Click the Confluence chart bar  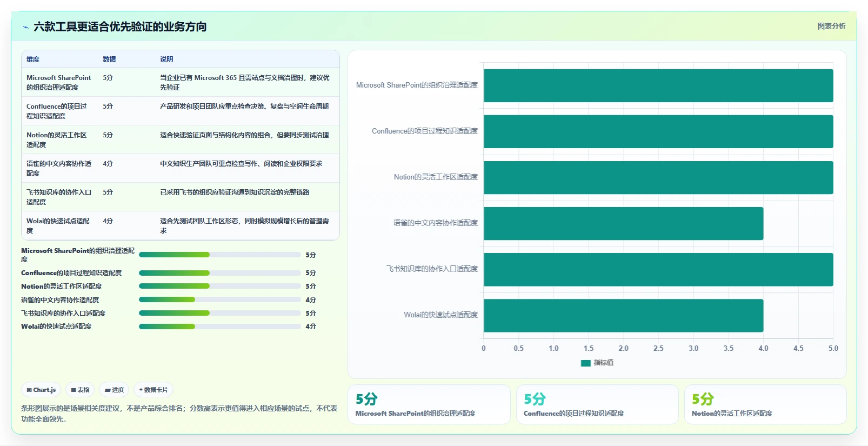[658, 131]
